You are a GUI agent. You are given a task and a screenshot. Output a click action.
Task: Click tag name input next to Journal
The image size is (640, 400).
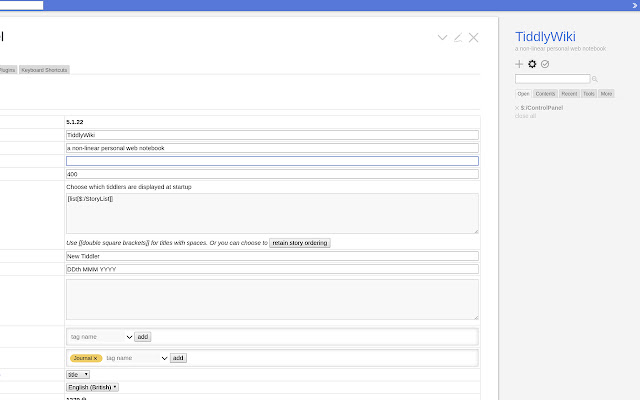[132, 358]
